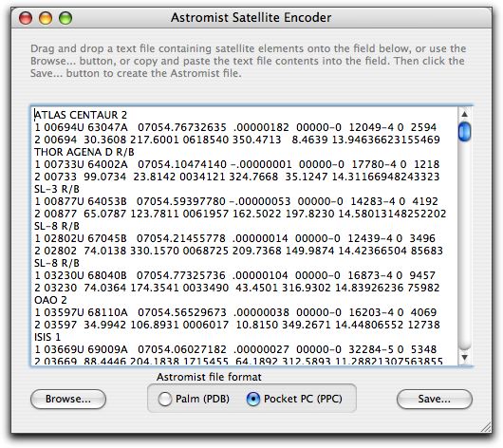Click the Astromist Satellite Encoder title text

click(x=251, y=18)
